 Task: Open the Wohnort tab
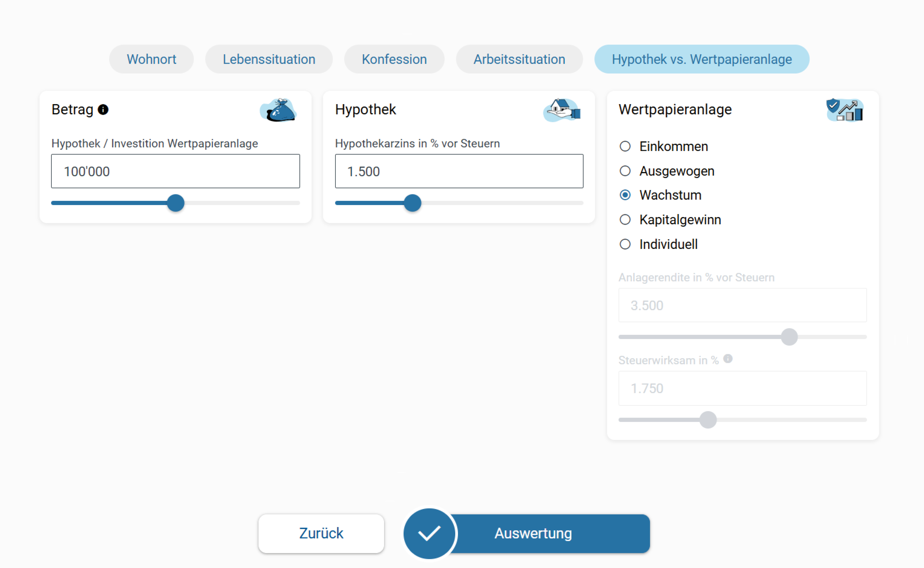(151, 59)
